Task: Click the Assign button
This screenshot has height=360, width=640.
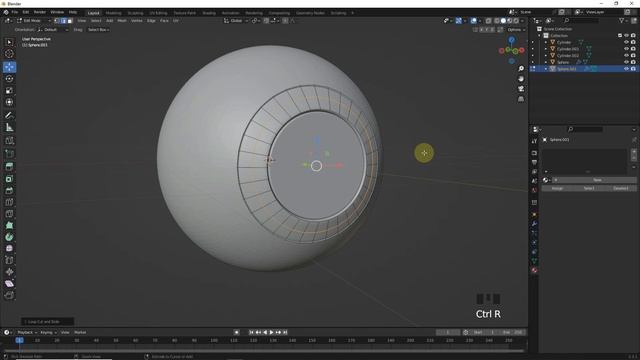Action: (557, 189)
